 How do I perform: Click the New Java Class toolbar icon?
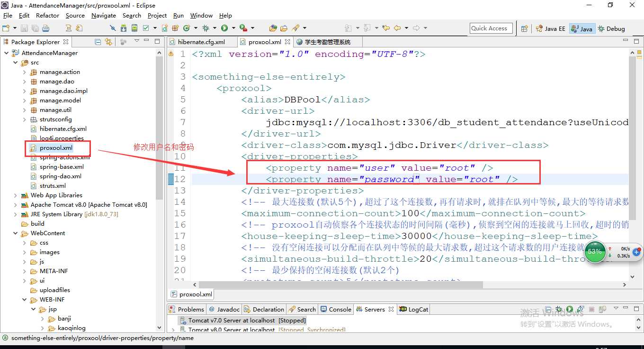187,28
